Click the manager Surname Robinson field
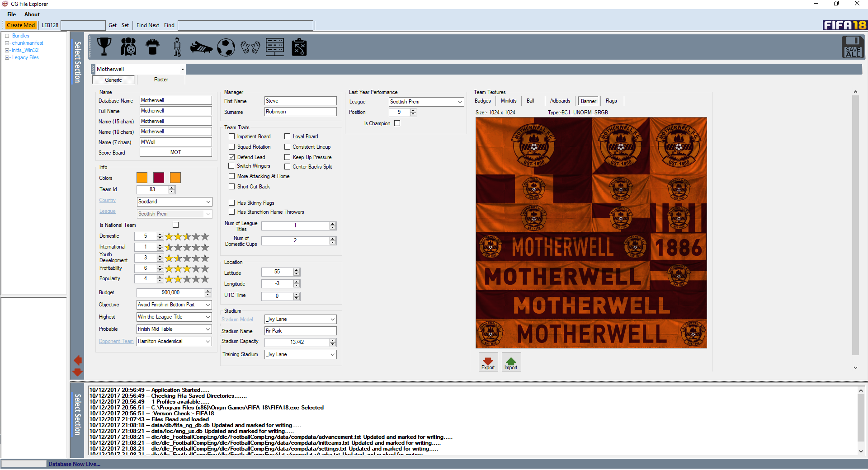868x470 pixels. click(301, 112)
